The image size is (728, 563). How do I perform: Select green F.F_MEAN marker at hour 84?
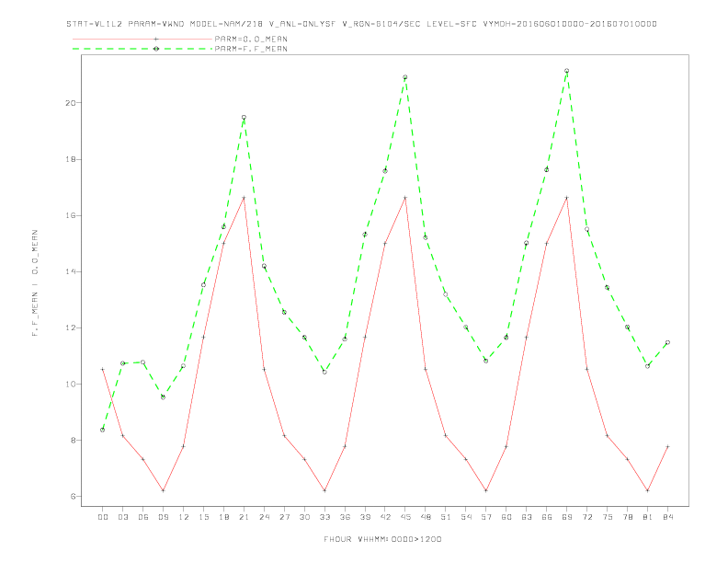667,342
